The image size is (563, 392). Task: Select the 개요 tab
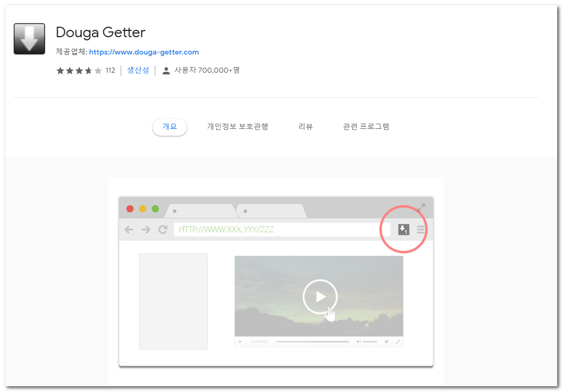click(x=169, y=127)
